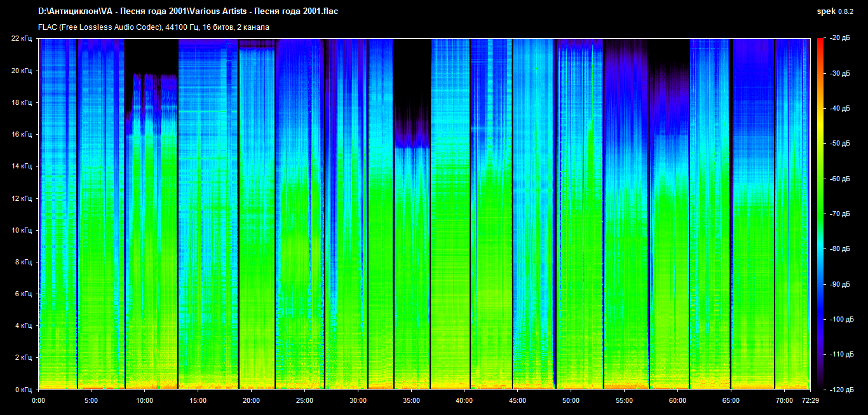Click the 70:00 time axis label
Image resolution: width=868 pixels, height=415 pixels.
[783, 400]
